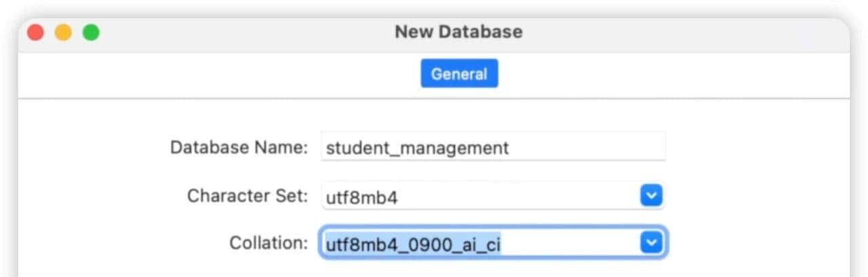This screenshot has height=277, width=868.
Task: Open the Character Set dropdown arrow
Action: coord(650,196)
